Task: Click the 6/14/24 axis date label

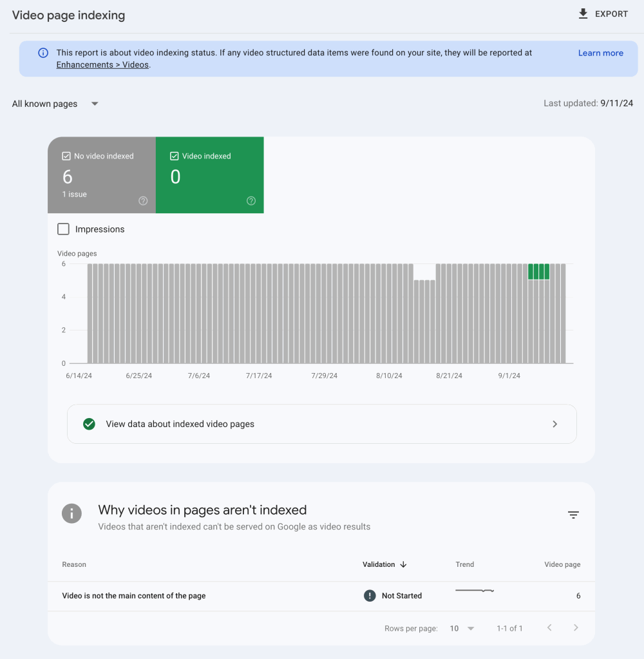Action: point(79,376)
